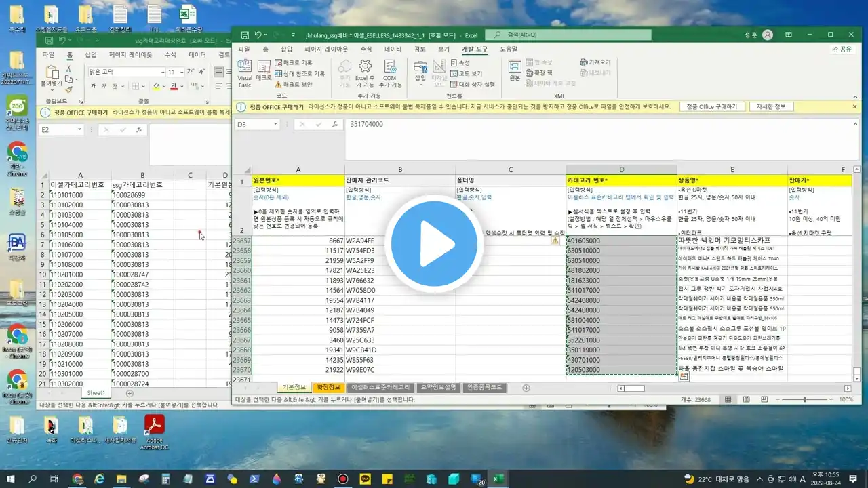868x488 pixels.
Task: Open borders dropdown arrow in back Excel window
Action: 144,86
